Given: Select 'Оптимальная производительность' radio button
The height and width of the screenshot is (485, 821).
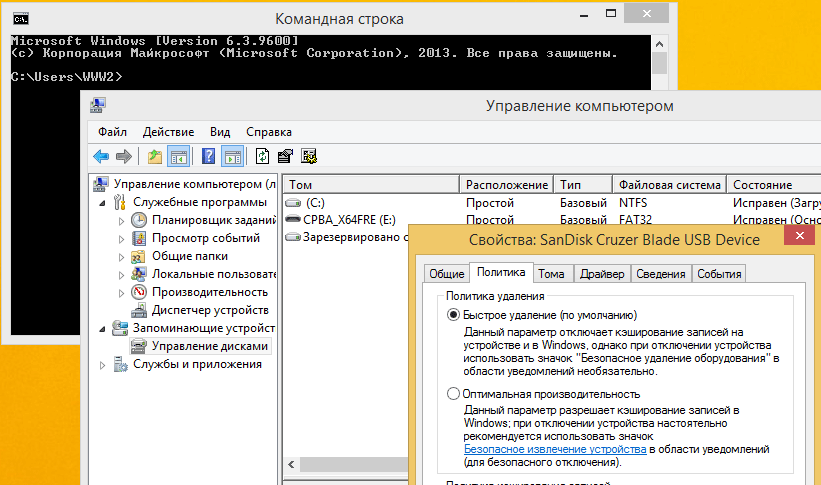Looking at the screenshot, I should tap(454, 394).
